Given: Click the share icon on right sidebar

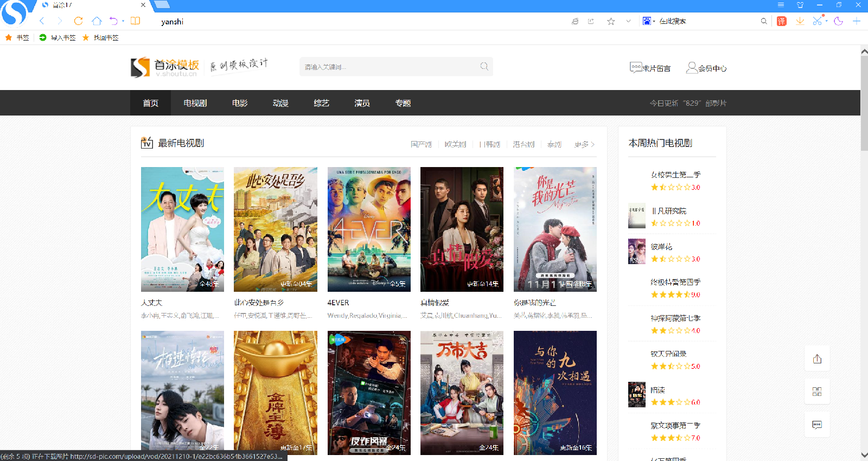Looking at the screenshot, I should pos(817,359).
